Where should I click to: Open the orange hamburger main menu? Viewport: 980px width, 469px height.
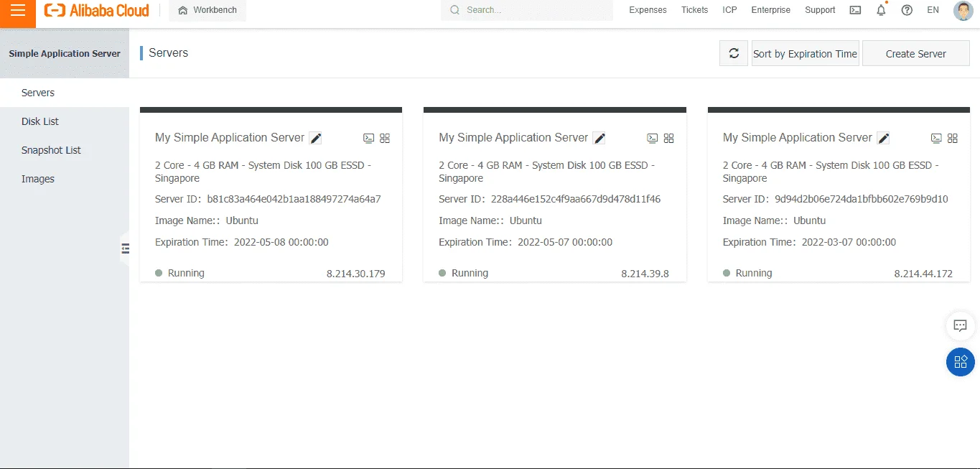coord(18,11)
